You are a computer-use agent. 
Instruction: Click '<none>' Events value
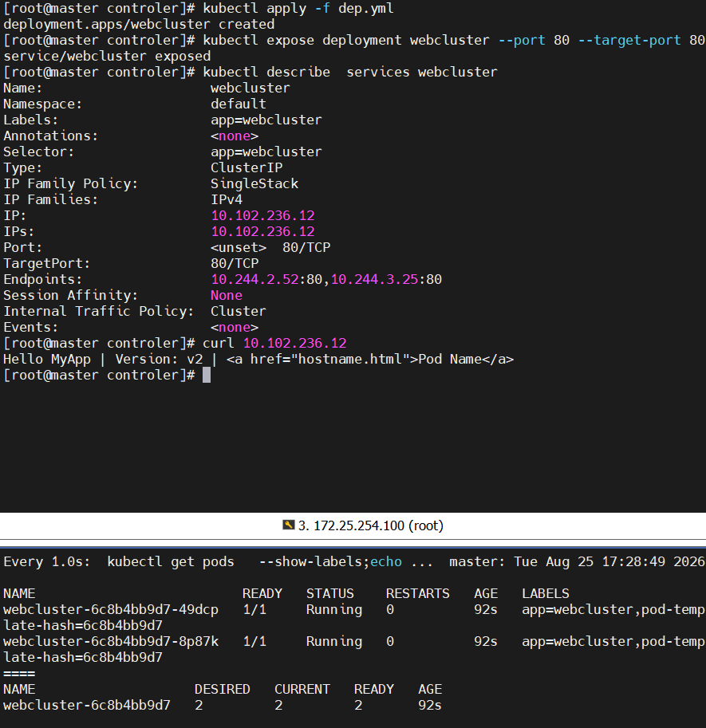[x=235, y=328]
